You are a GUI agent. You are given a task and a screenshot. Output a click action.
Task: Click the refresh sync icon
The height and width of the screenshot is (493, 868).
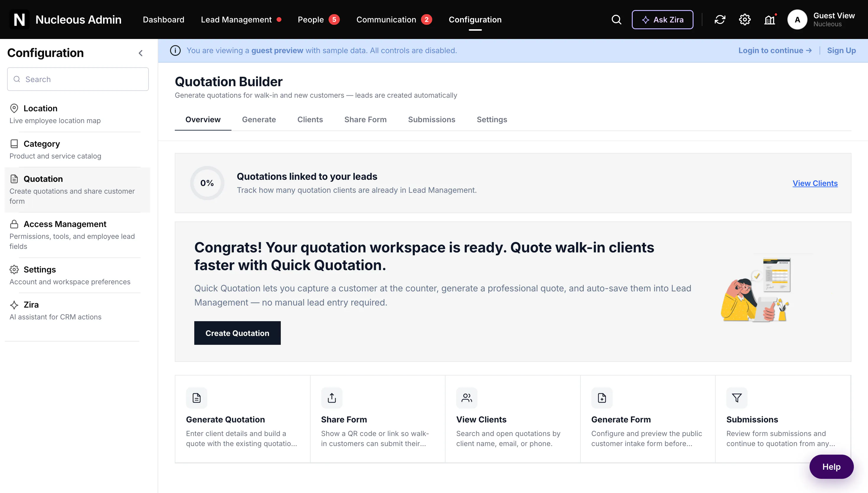point(720,20)
